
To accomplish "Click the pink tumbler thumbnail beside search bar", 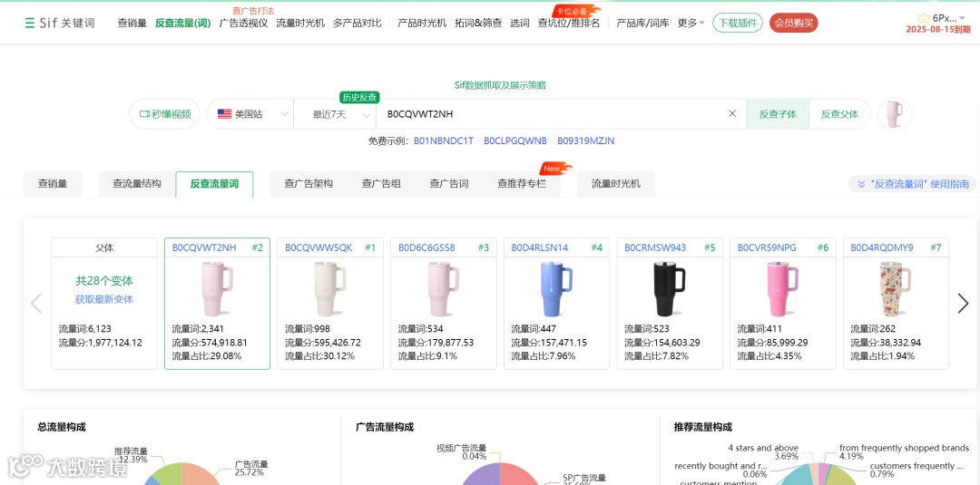I will click(895, 114).
